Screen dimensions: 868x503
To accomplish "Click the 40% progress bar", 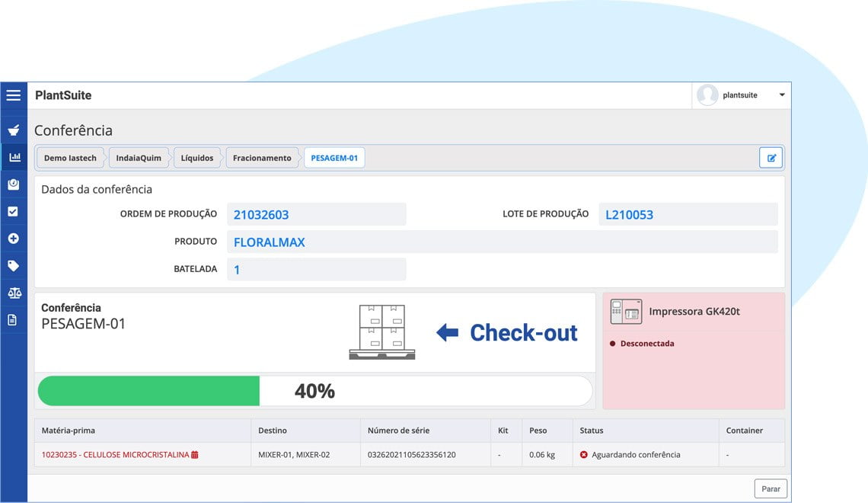I will point(315,391).
